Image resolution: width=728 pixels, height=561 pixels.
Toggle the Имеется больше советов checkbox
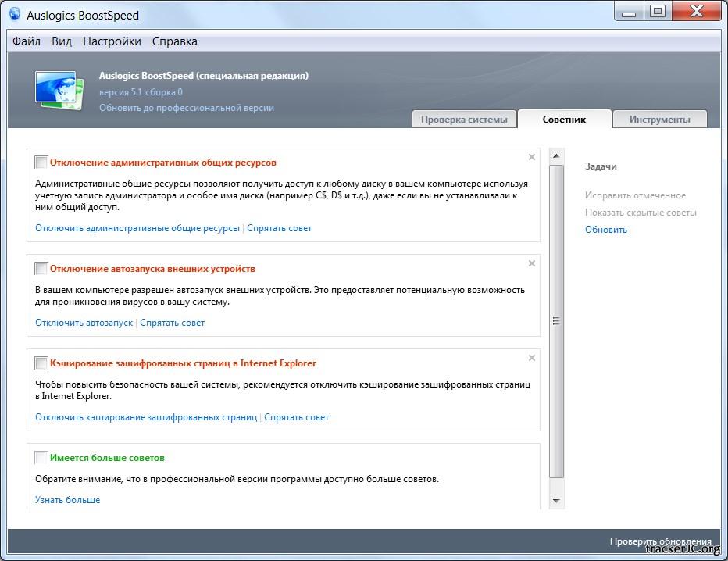click(x=41, y=458)
